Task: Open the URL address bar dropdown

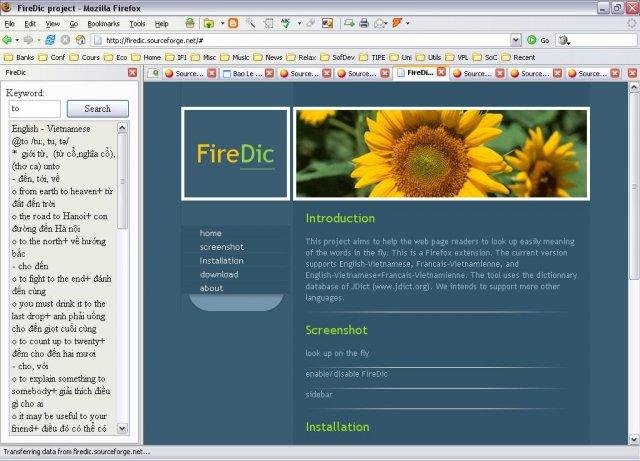Action: pos(516,40)
